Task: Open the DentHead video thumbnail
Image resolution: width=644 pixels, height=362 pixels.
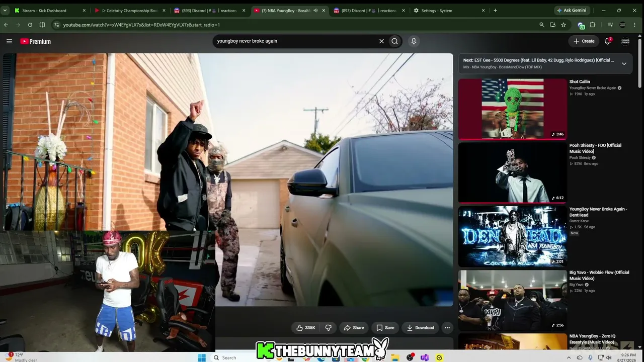Action: coord(512,236)
